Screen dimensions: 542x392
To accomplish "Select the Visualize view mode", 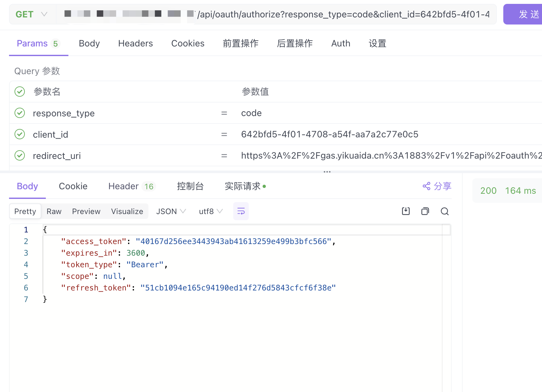I will tap(127, 211).
